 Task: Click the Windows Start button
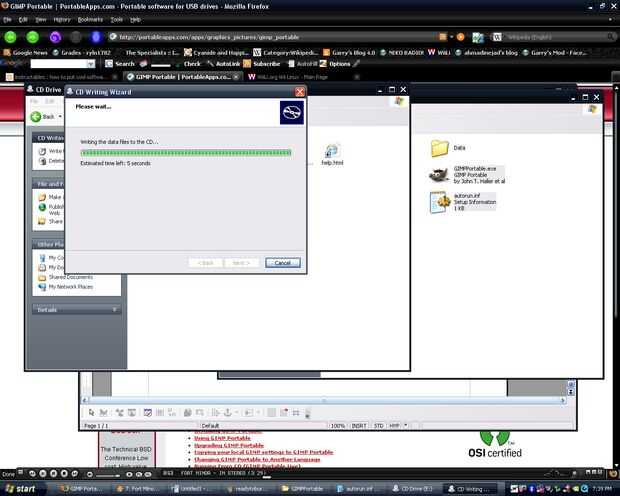[22, 488]
